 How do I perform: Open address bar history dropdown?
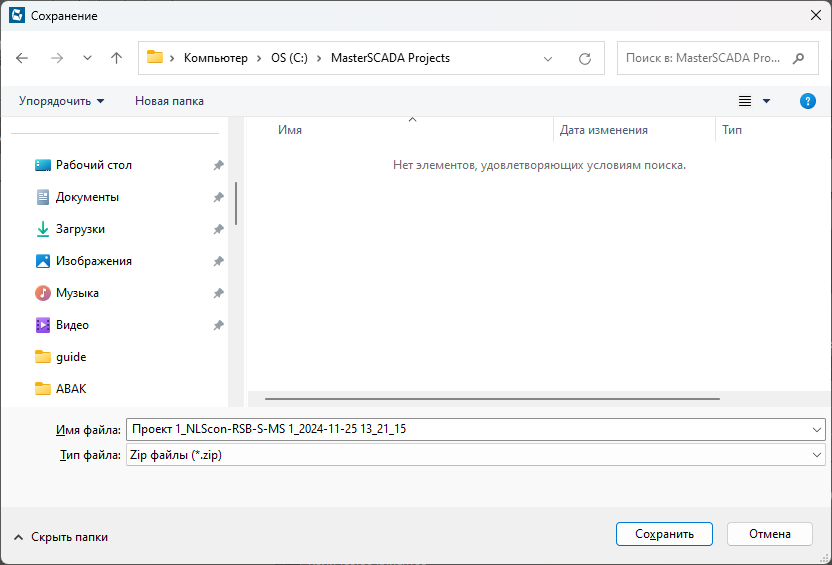[x=548, y=59]
